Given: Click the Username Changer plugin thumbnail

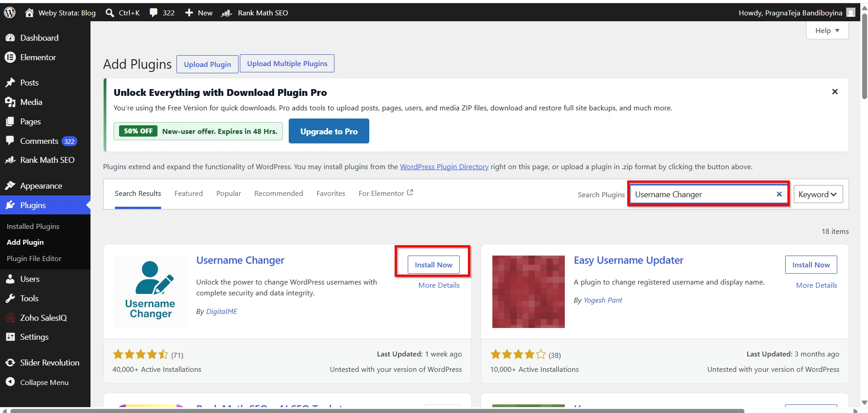Looking at the screenshot, I should pos(151,292).
